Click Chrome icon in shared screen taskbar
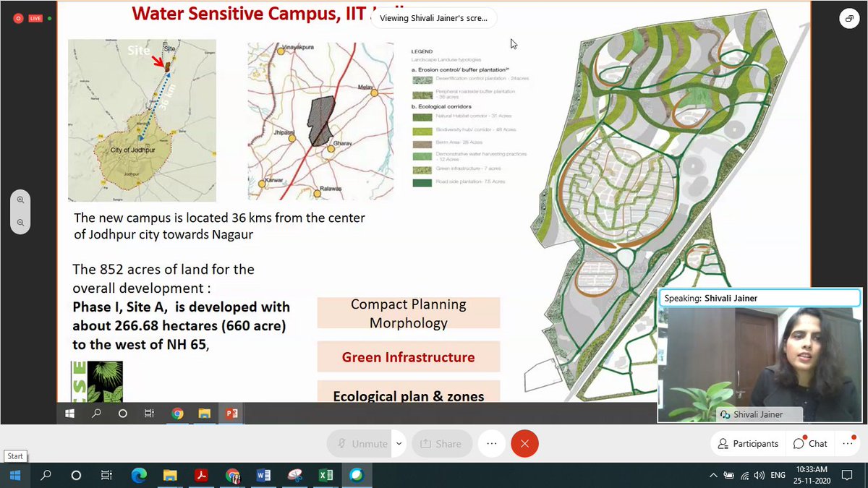Viewport: 868px width, 488px height. click(x=177, y=414)
